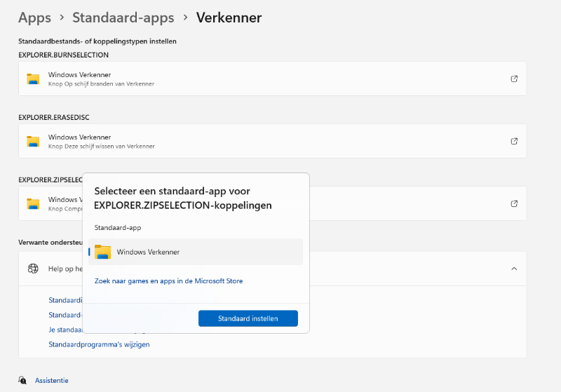The width and height of the screenshot is (561, 392).
Task: Click Windows Verkenner folder icon in dialog
Action: coord(102,252)
